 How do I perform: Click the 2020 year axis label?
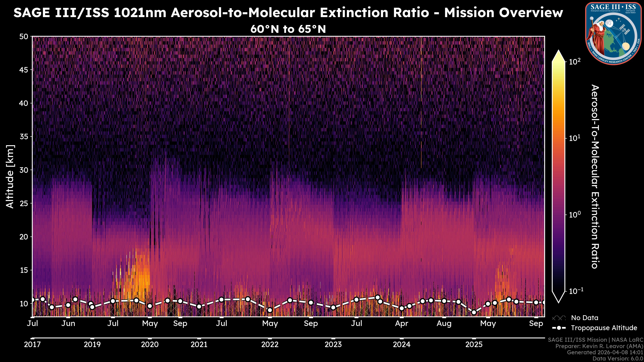pyautogui.click(x=150, y=345)
